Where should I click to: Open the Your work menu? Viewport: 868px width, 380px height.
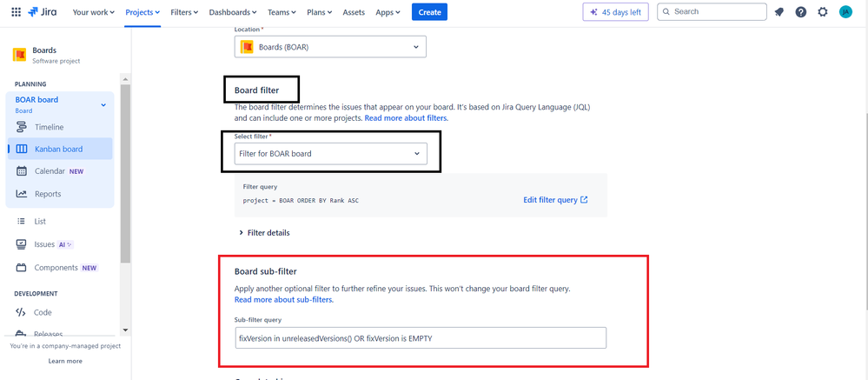[94, 12]
